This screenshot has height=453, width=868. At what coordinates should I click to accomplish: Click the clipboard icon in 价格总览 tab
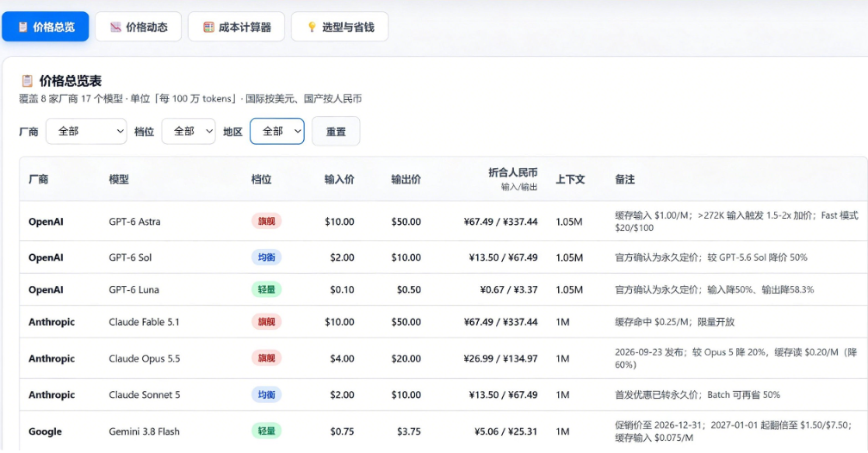[22, 28]
